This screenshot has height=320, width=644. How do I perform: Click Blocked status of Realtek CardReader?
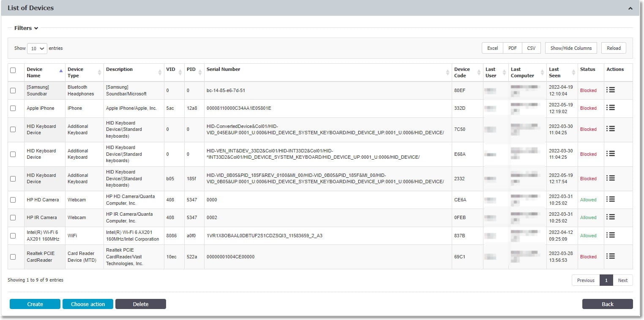tap(588, 257)
